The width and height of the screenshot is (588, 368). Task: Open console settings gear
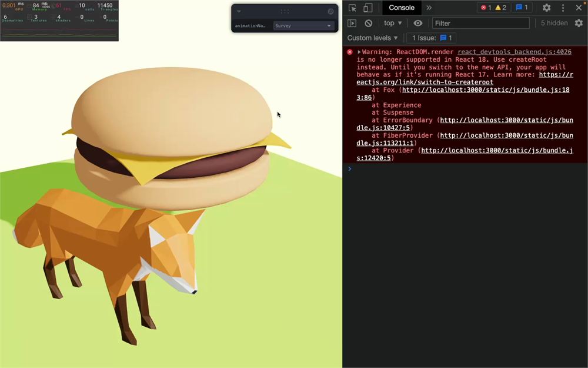coord(579,24)
